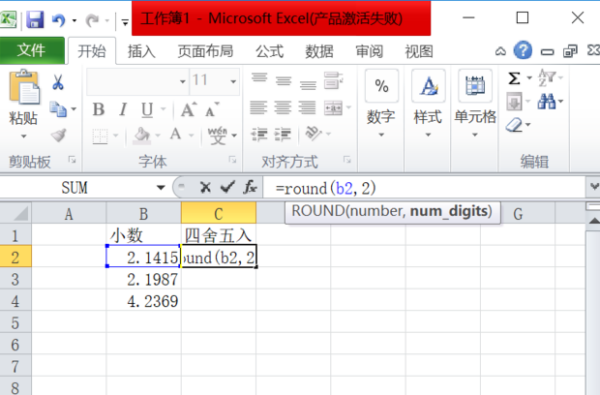Viewport: 600px width, 395px height.
Task: Open Insert Function fx dialog
Action: [250, 187]
